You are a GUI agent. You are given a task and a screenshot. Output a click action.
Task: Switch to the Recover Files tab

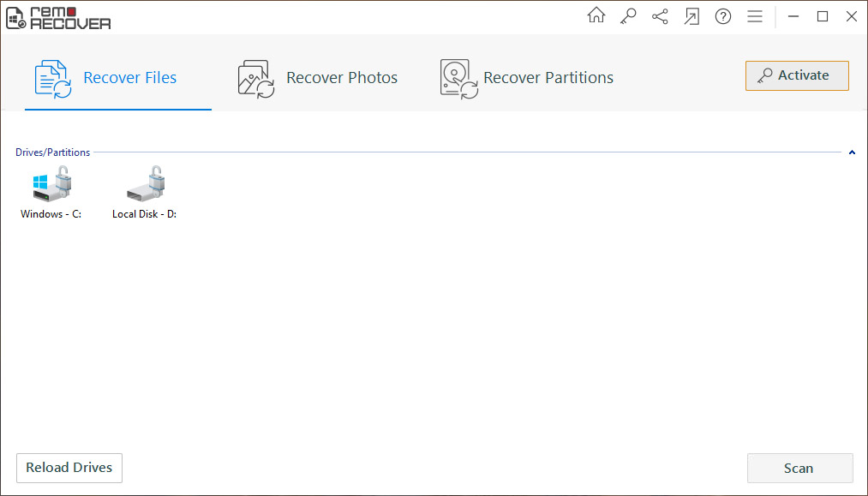[x=106, y=78]
